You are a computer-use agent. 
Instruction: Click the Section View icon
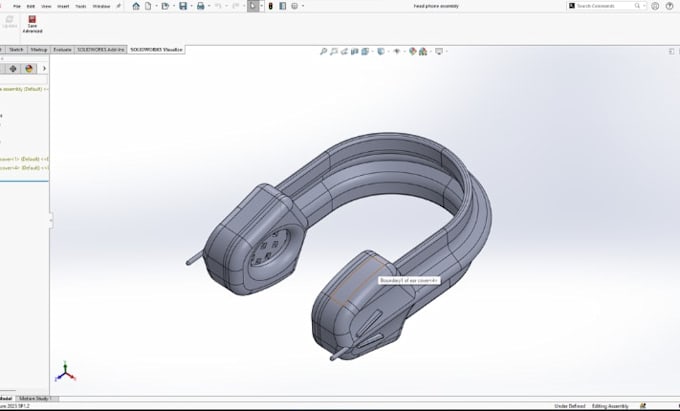355,52
